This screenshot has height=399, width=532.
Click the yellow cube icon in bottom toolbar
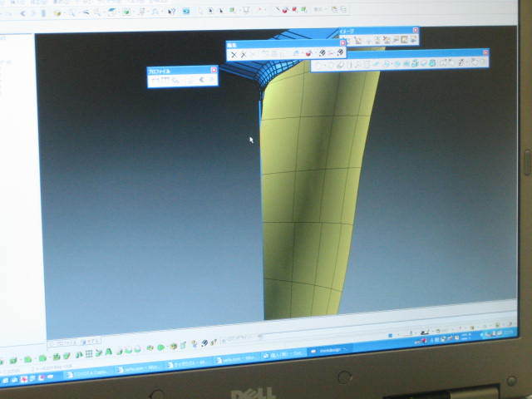(x=174, y=347)
